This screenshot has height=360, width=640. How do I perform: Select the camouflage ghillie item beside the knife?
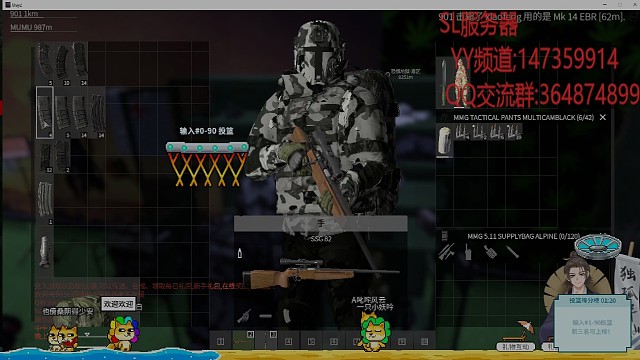pos(460,83)
